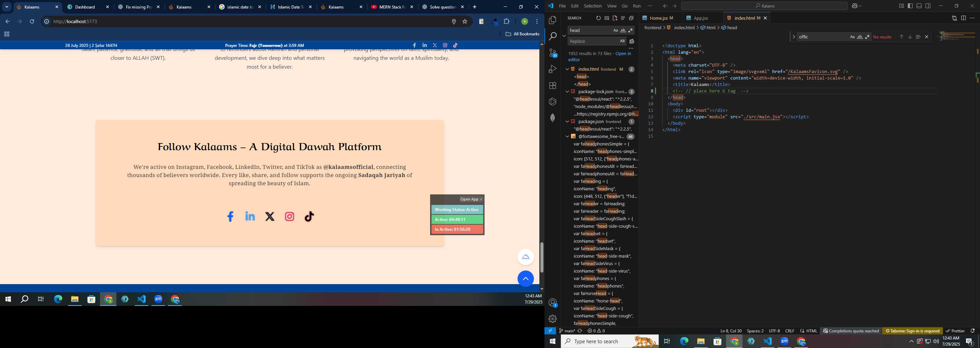The image size is (980, 348).
Task: Open Copilot chat icon in VS Code title bar
Action: (x=854, y=6)
